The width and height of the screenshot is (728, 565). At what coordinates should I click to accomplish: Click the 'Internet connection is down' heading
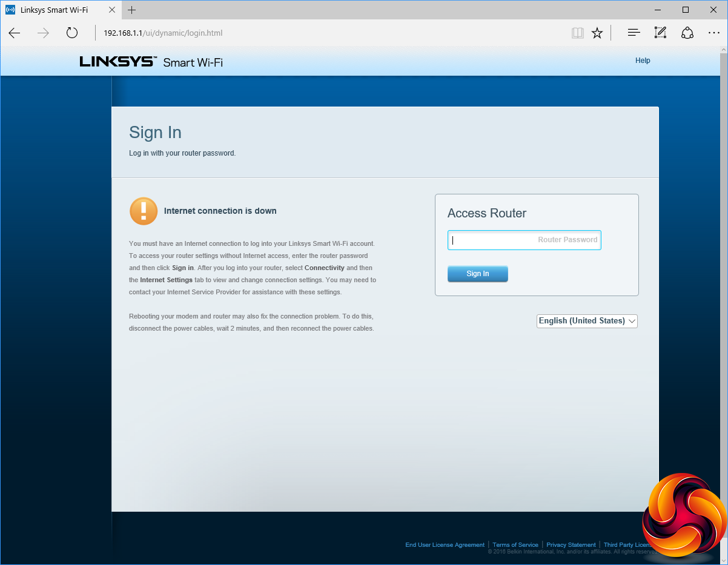point(220,211)
